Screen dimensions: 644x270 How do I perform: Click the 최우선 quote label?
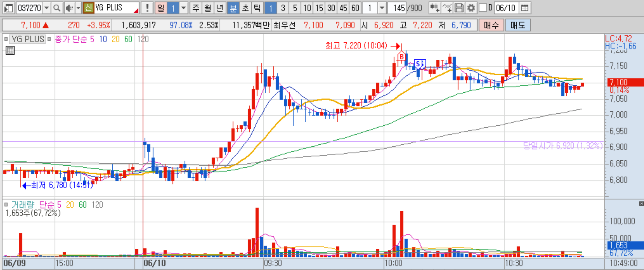[x=285, y=25]
